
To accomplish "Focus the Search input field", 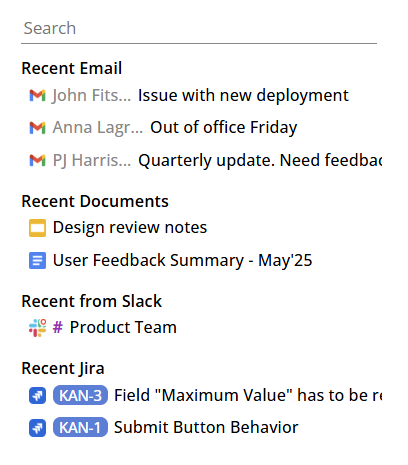I will click(x=199, y=29).
